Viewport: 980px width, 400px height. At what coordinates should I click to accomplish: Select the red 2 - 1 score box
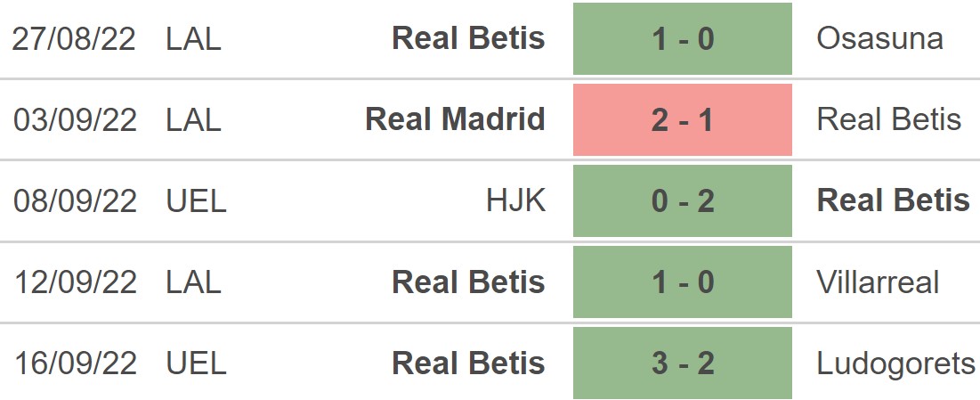(682, 119)
